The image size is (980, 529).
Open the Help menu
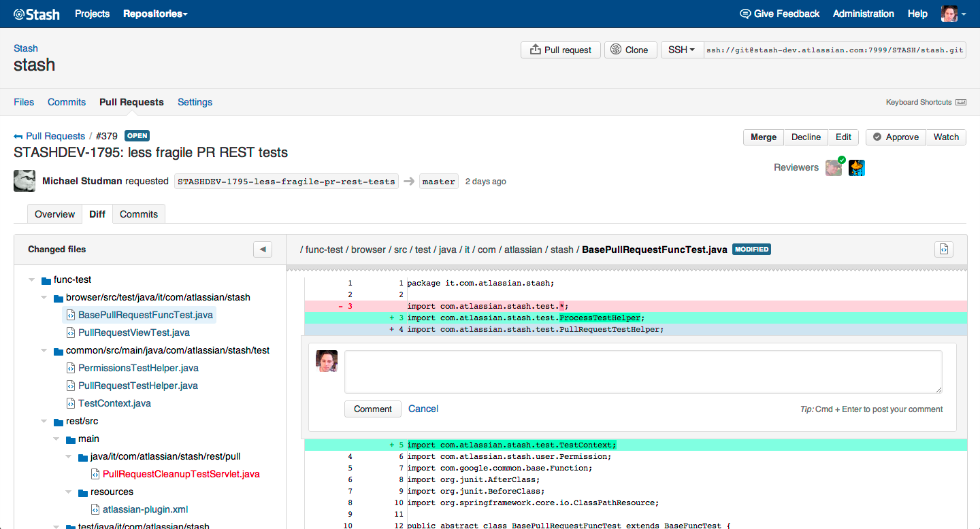917,14
